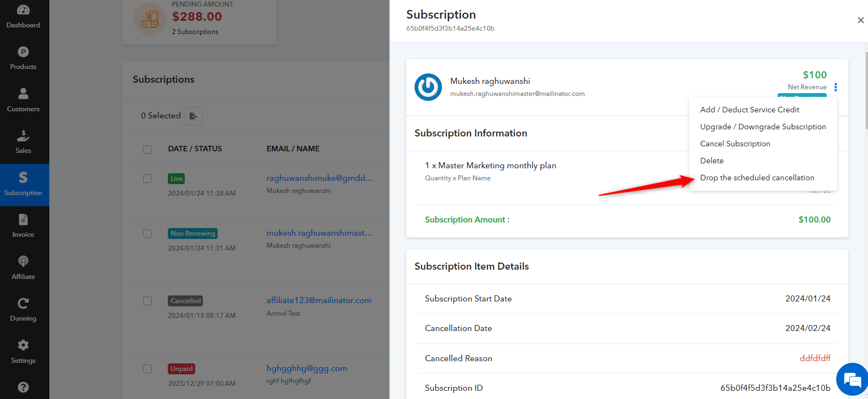The image size is (868, 399).
Task: Click subscription ID 65b0f4f5d3f3b14a25e4c10b under title
Action: (450, 29)
